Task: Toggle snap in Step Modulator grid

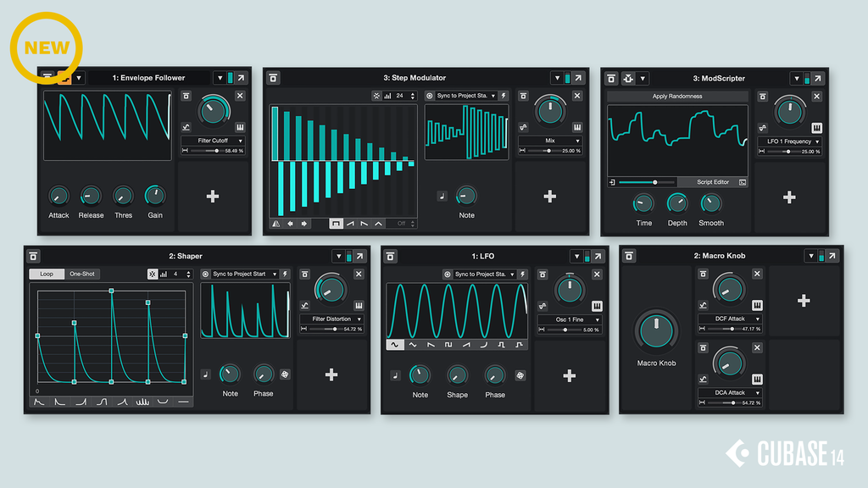Action: pos(376,96)
